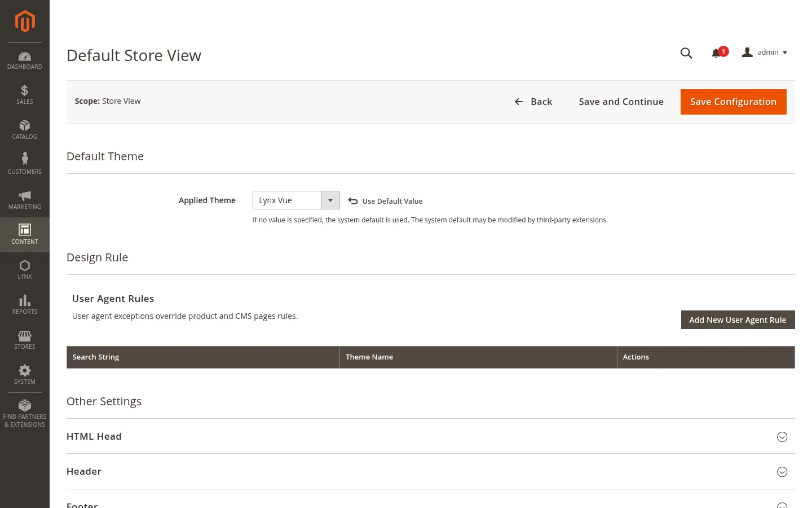Click Save Configuration button
The width and height of the screenshot is (812, 508).
pyautogui.click(x=733, y=102)
